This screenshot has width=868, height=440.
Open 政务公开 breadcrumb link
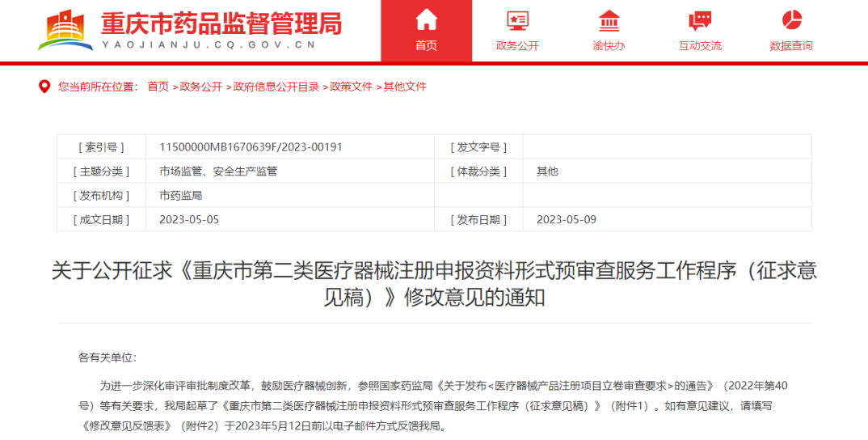coord(200,87)
